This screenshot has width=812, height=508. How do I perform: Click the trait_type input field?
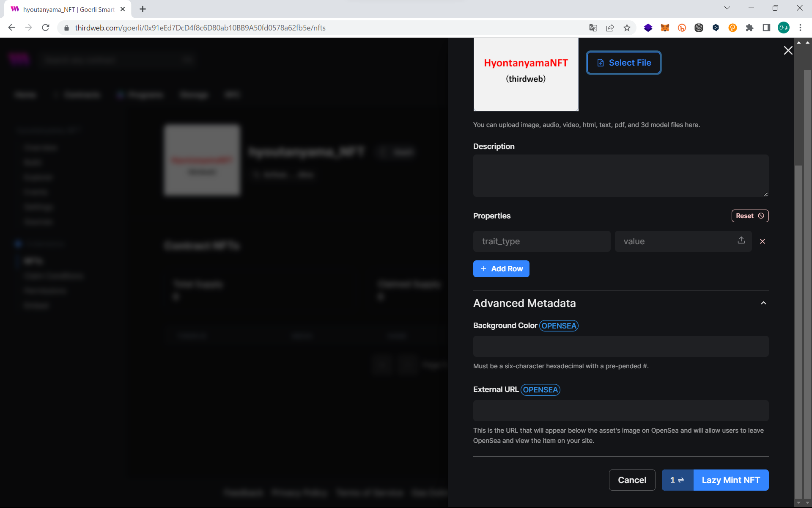541,241
